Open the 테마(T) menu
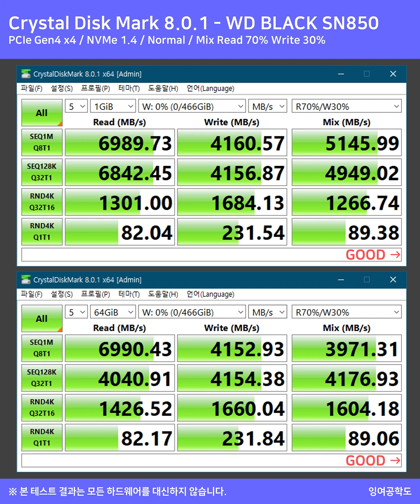 coord(129,88)
